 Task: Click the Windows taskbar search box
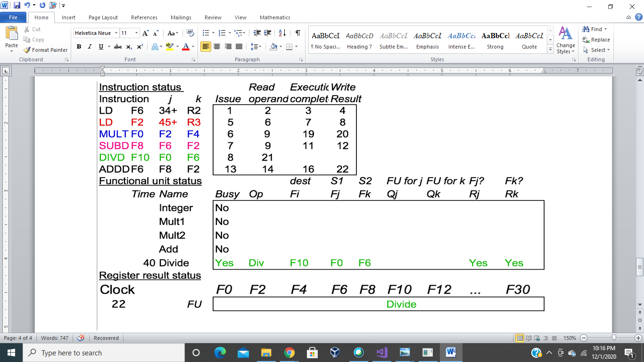coord(103,353)
